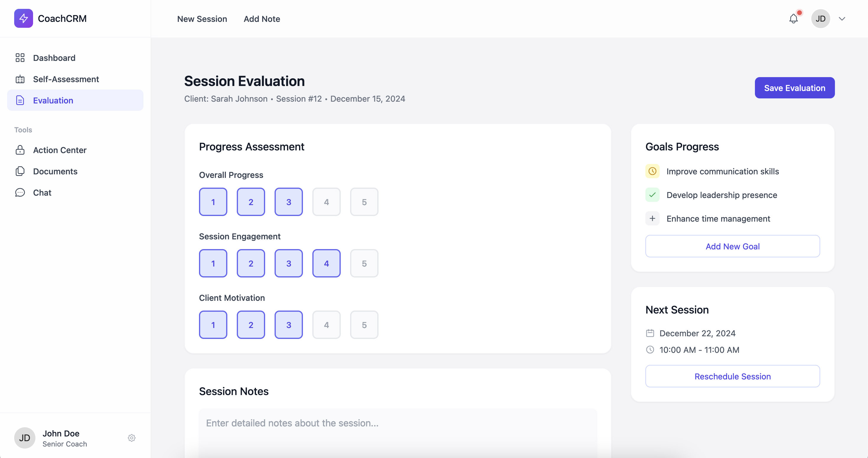Expand the settings gear menu

click(x=131, y=438)
